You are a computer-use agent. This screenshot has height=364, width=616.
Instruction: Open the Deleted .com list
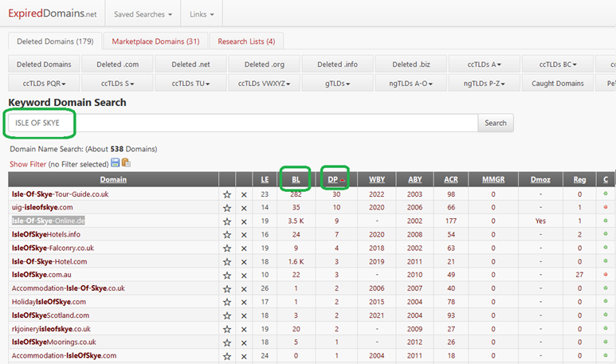[x=117, y=64]
